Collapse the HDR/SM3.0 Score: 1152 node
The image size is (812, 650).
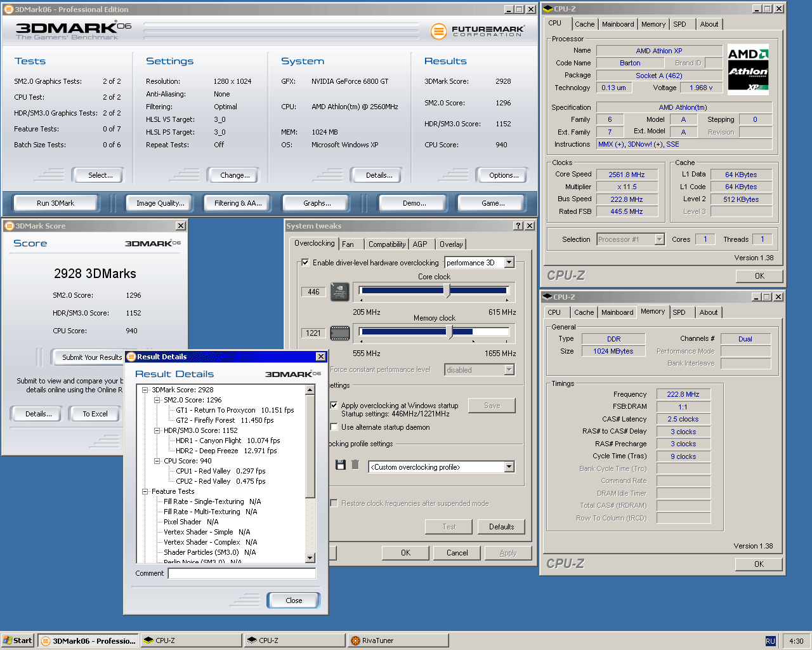coord(157,430)
